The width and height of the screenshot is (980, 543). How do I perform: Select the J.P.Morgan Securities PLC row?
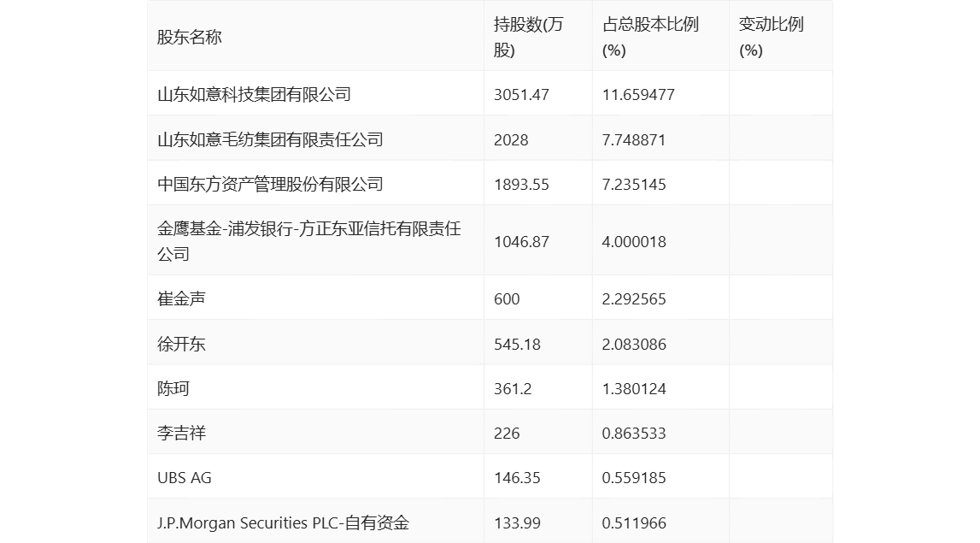(x=490, y=522)
